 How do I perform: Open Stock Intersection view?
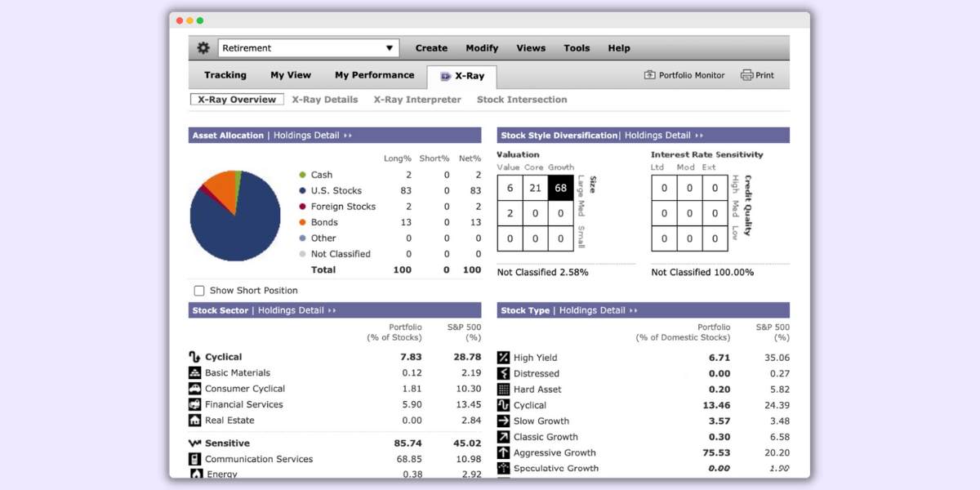pos(522,100)
